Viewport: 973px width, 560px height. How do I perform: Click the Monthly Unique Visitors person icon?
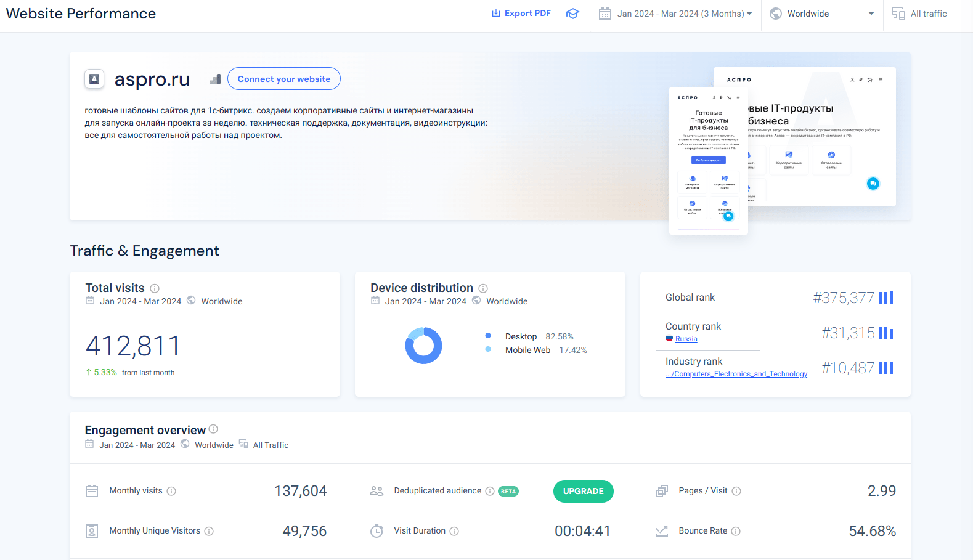[x=92, y=531]
